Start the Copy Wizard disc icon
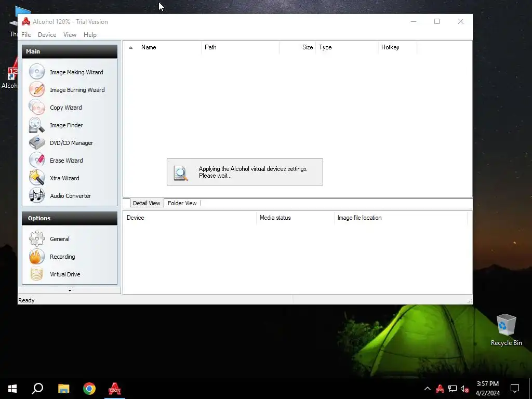The height and width of the screenshot is (399, 532). [x=37, y=107]
